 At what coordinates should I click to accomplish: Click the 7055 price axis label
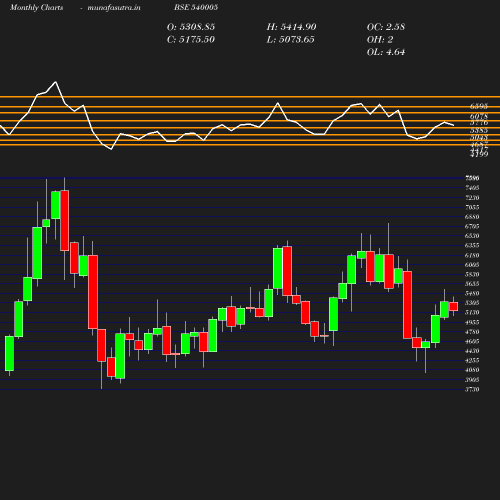pyautogui.click(x=472, y=207)
